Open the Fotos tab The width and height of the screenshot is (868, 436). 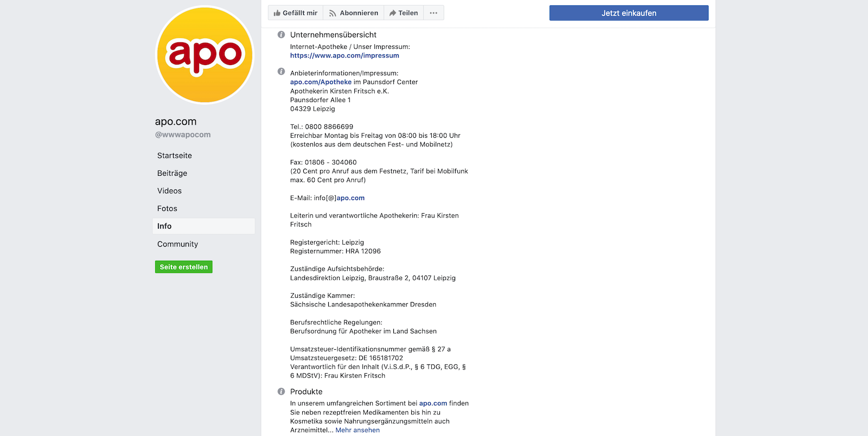[167, 208]
